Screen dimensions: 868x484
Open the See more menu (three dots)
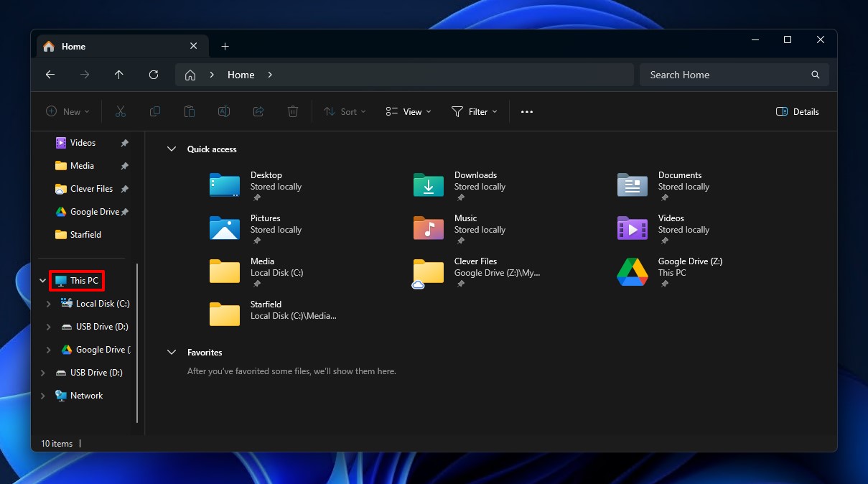526,111
